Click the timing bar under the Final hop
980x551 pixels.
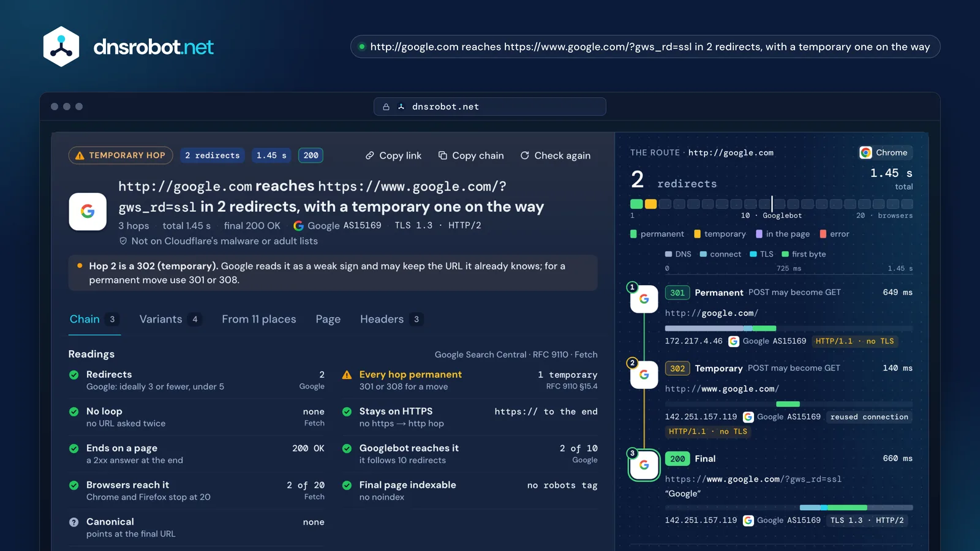pos(789,508)
